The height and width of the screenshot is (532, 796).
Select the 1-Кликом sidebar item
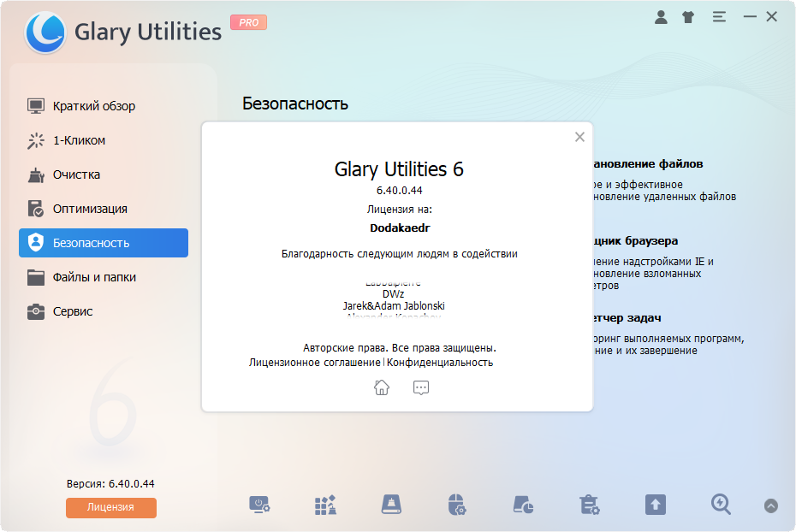(79, 140)
